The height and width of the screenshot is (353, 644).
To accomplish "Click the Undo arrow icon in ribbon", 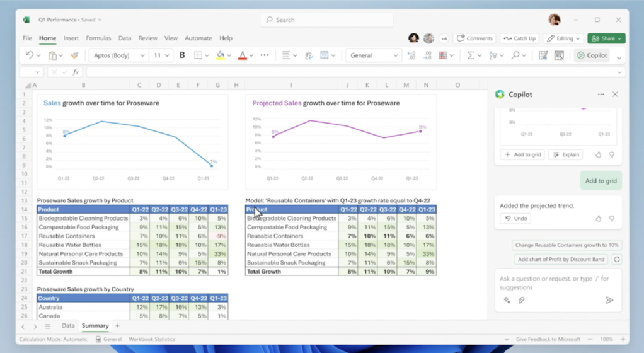I will 29,55.
